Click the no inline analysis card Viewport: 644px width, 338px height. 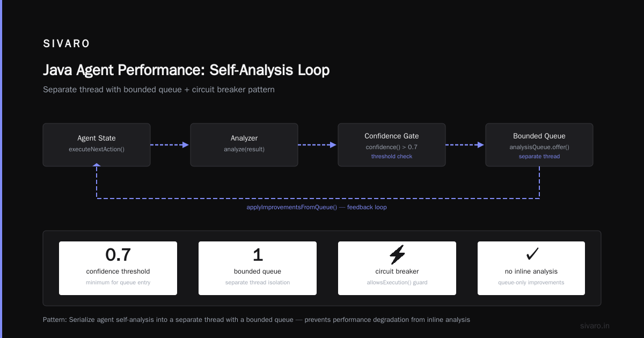point(531,268)
